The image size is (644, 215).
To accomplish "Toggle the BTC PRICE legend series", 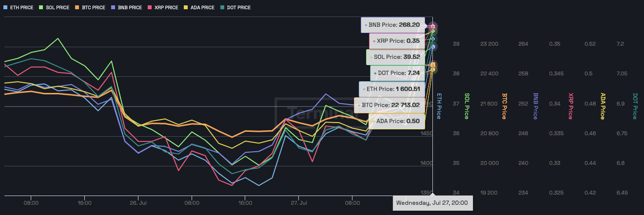I will coord(89,8).
